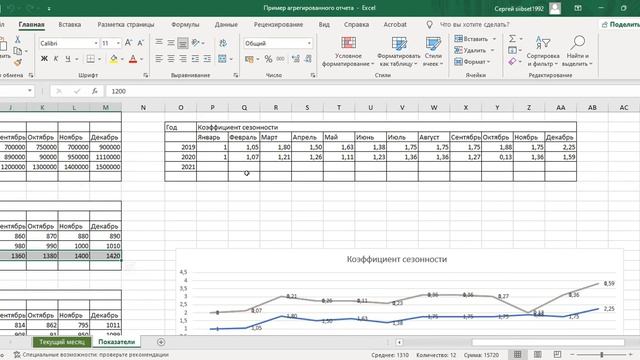This screenshot has width=640, height=360.
Task: Adjust the zoom slider handle
Action: (x=602, y=354)
